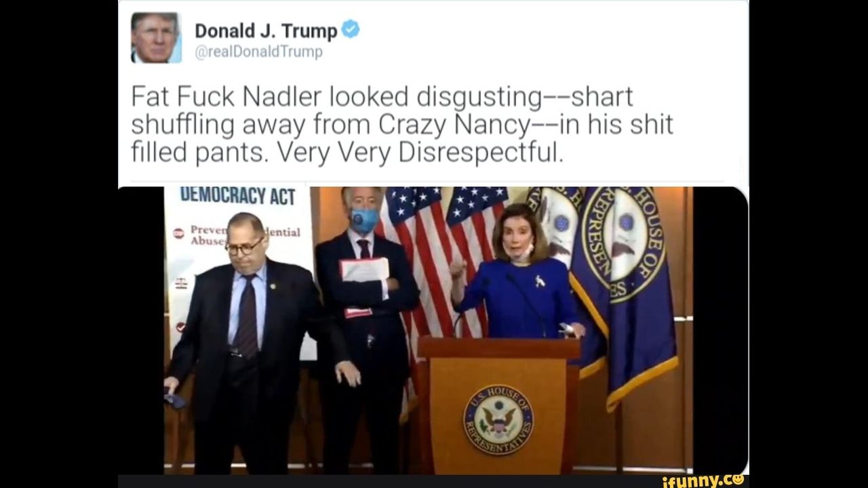
Task: Click the red circle icon beside "Preven" text
Action: tap(178, 233)
